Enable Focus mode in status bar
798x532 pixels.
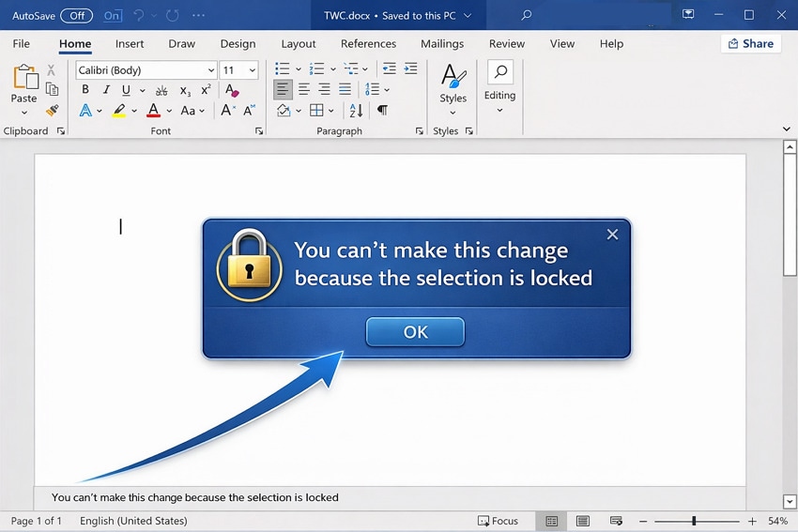point(498,521)
